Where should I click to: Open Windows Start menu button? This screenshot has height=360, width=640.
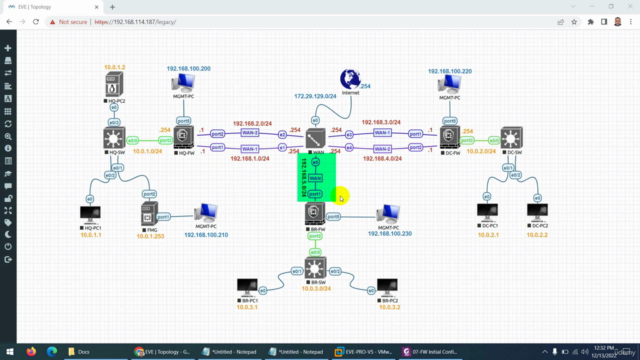(9, 351)
